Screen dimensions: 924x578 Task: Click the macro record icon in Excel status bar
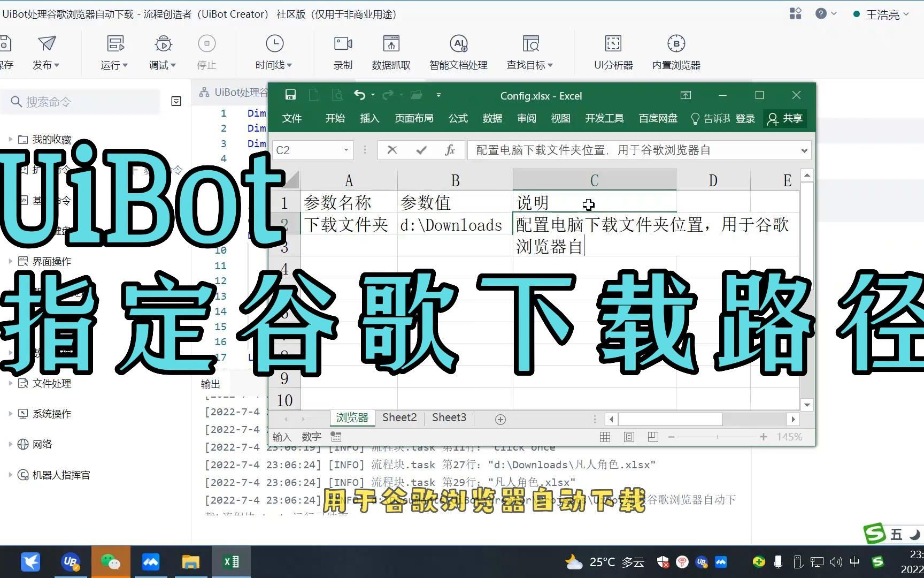(336, 437)
